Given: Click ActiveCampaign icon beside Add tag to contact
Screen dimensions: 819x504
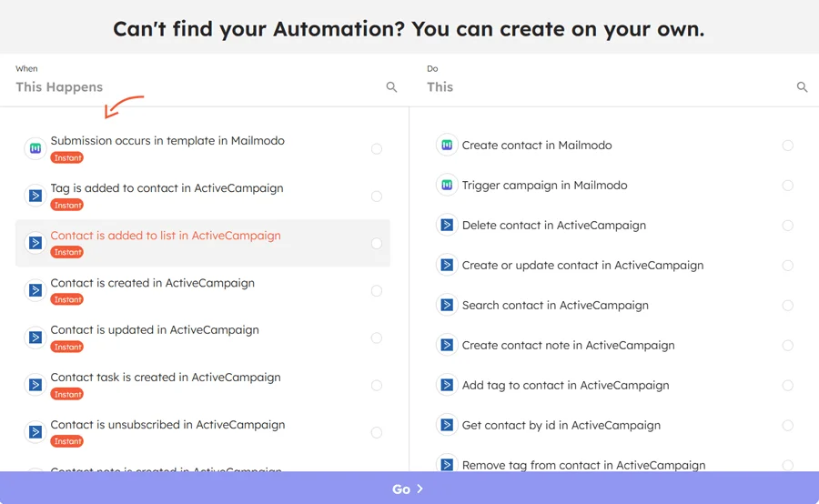Looking at the screenshot, I should coord(447,386).
